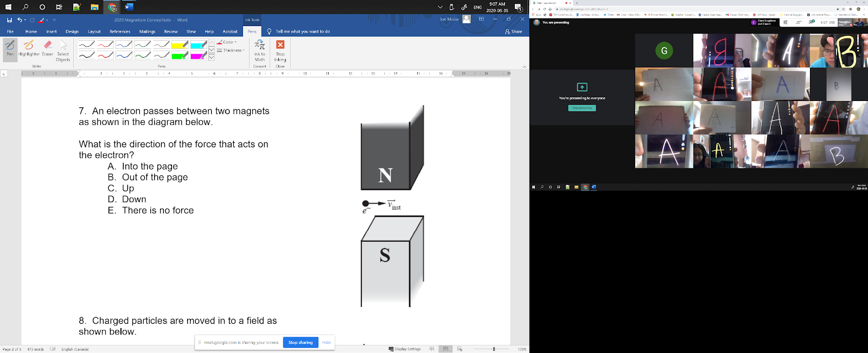Click Stop presenting in Google Meet
Screen dimensions: 868x353
[x=582, y=108]
